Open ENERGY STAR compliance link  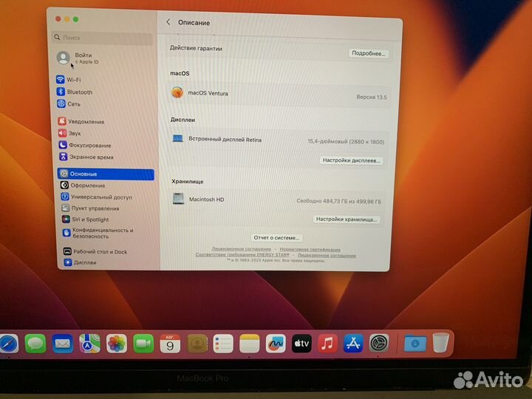[242, 255]
